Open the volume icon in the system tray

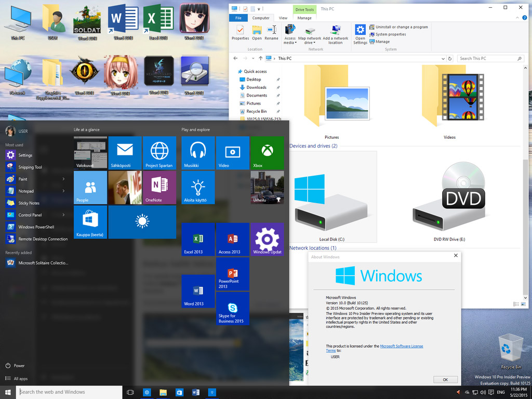(x=483, y=392)
